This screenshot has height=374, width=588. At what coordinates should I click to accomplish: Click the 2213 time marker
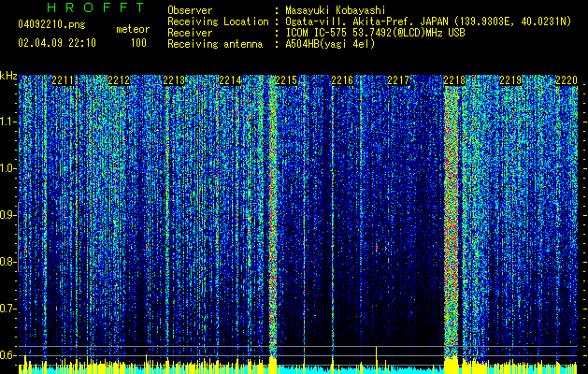coord(175,80)
